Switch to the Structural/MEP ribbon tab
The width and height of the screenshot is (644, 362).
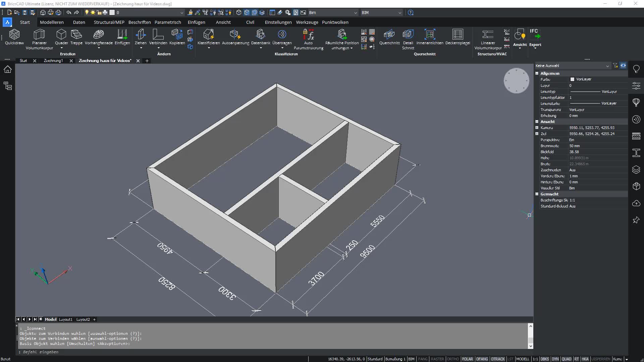109,22
